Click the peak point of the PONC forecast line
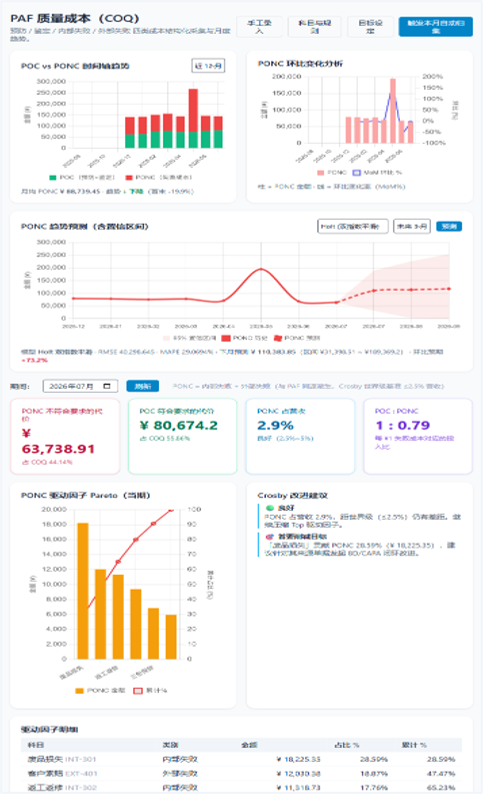 [261, 269]
